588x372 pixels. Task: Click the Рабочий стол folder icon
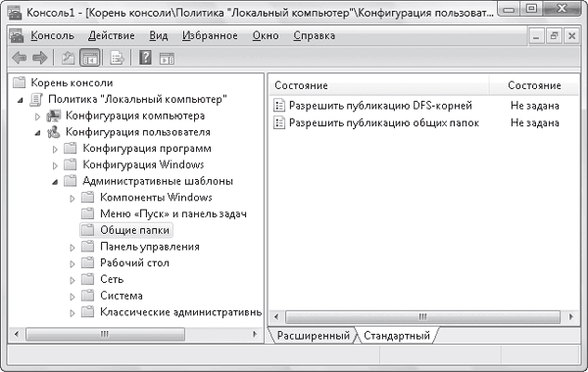point(87,262)
